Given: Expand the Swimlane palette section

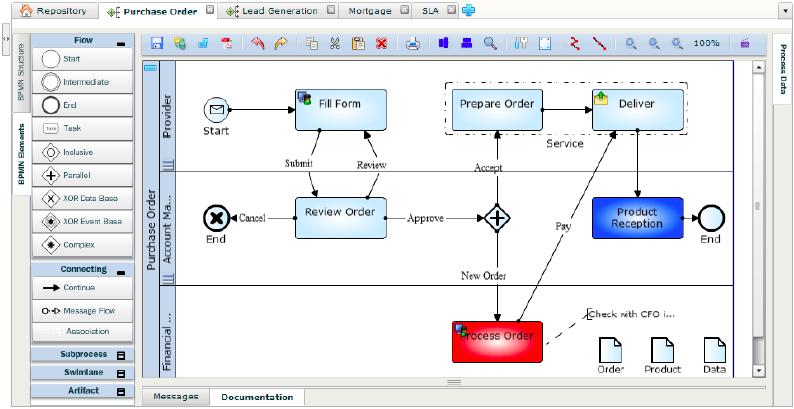Looking at the screenshot, I should (121, 374).
